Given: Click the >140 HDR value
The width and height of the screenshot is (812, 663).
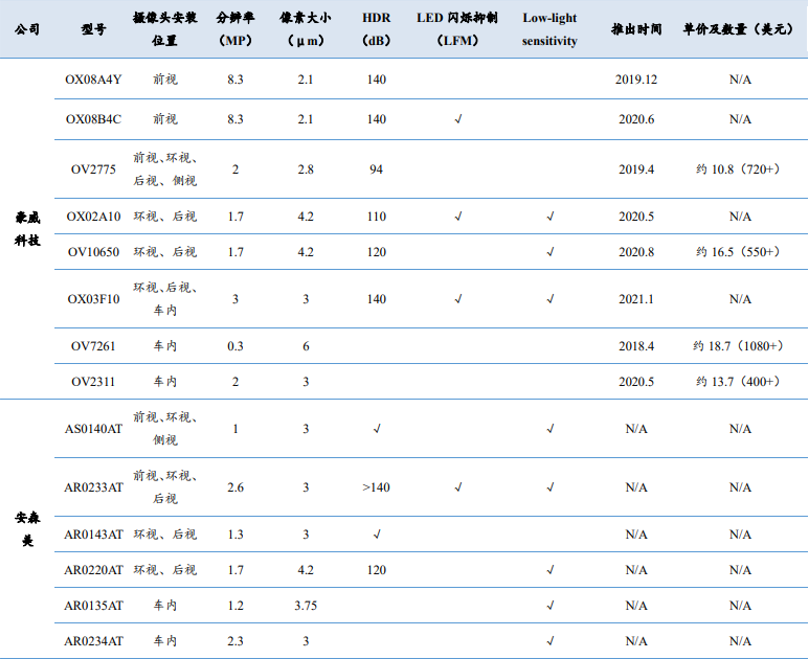Looking at the screenshot, I should (376, 487).
